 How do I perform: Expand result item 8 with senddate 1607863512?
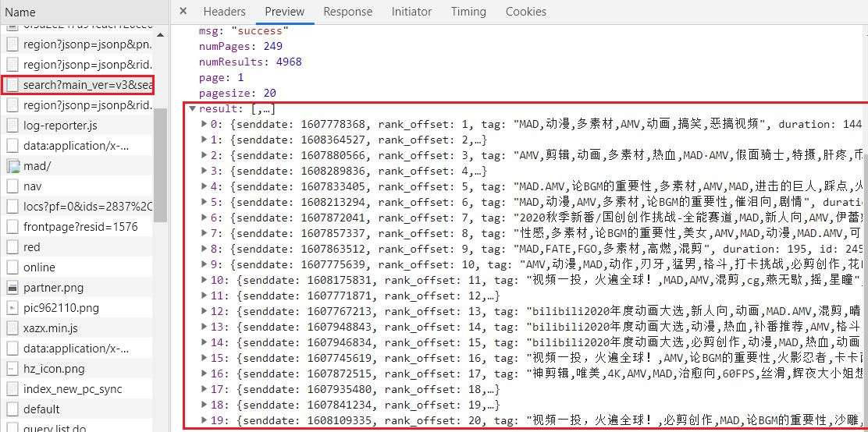tap(205, 248)
